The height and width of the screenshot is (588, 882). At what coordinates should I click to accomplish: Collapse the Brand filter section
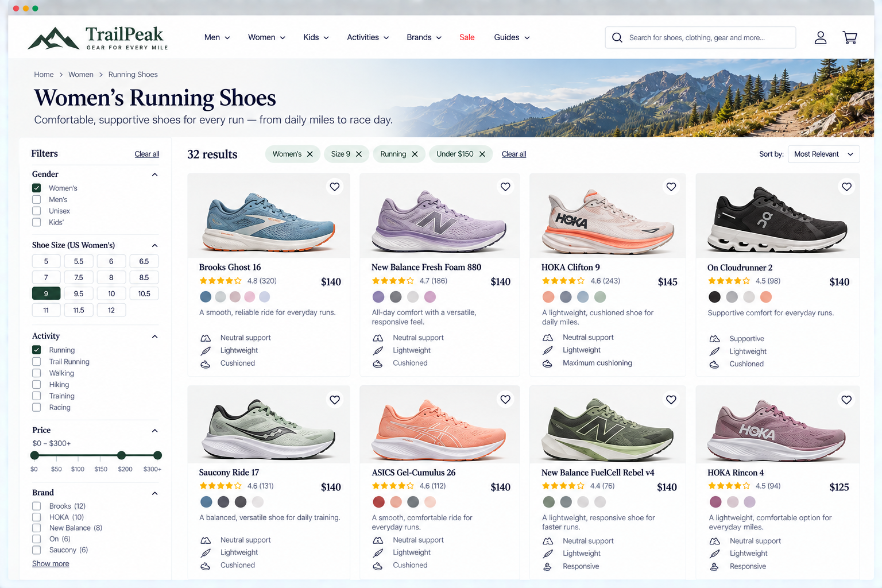coord(154,493)
